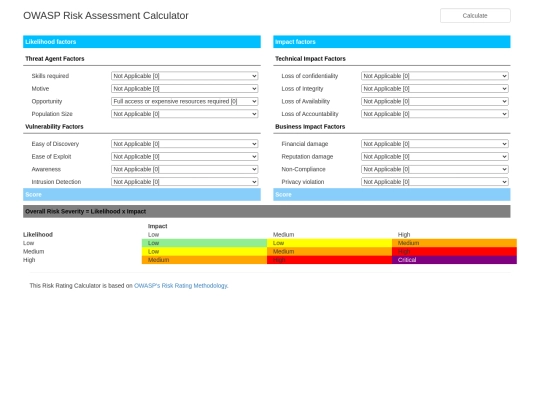Click the Vulnerability Factors heading
Viewport: 540px width, 405px height.
[x=54, y=126]
